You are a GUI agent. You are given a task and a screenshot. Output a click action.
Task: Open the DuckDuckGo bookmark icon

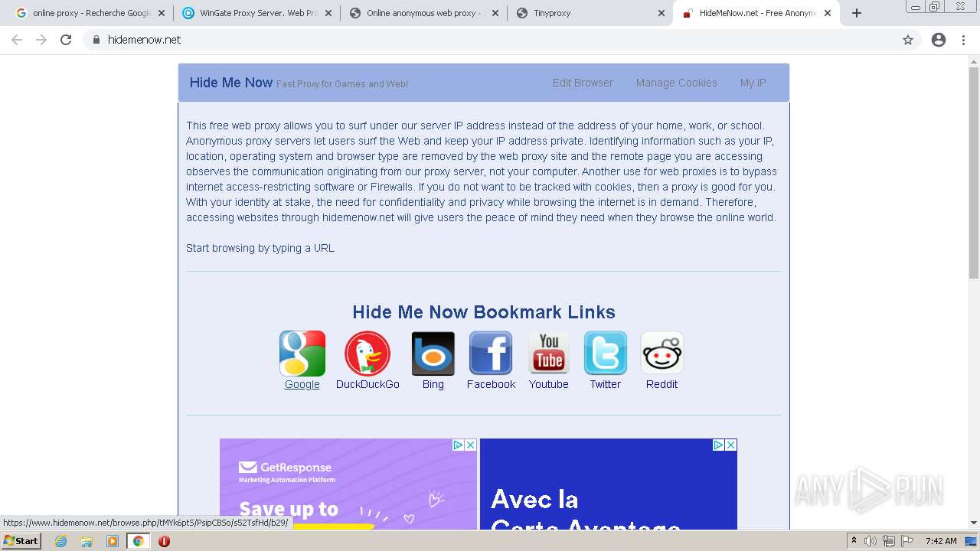pos(367,354)
